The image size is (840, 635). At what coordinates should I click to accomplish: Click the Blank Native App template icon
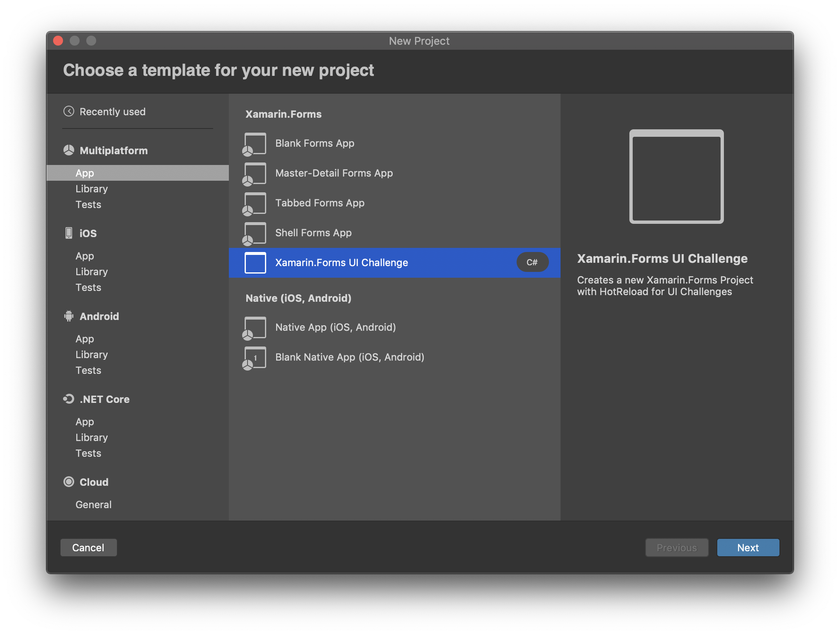[255, 358]
